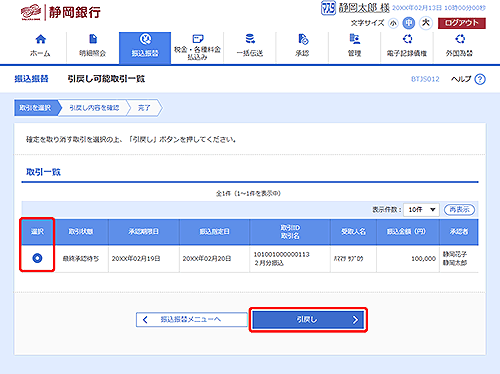Click the 取引を選択 step indicator
The height and width of the screenshot is (374, 500).
(x=35, y=108)
